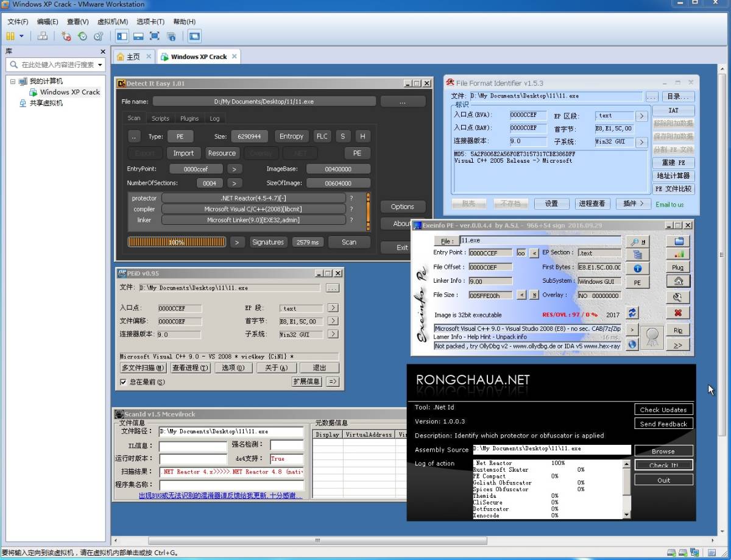
Task: Open the 文件(F) menu
Action: [18, 21]
